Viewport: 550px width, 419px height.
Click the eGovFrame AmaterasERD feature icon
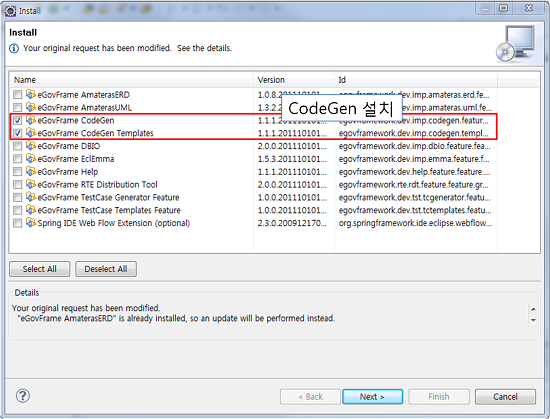[x=31, y=94]
